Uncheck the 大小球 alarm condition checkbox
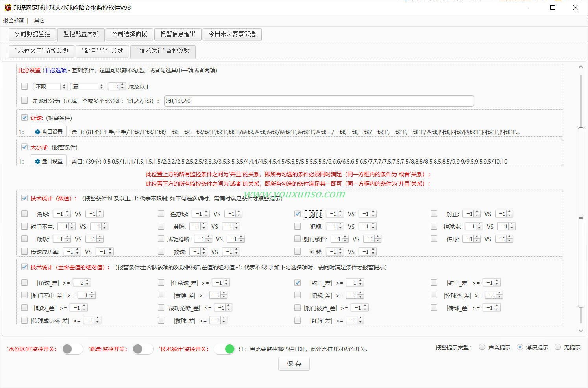588x388 pixels. (x=24, y=147)
